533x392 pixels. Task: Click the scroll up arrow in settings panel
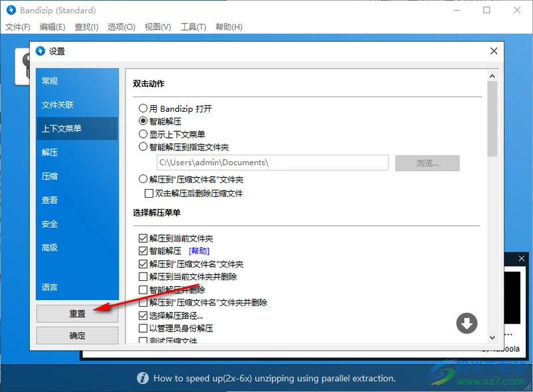click(492, 77)
